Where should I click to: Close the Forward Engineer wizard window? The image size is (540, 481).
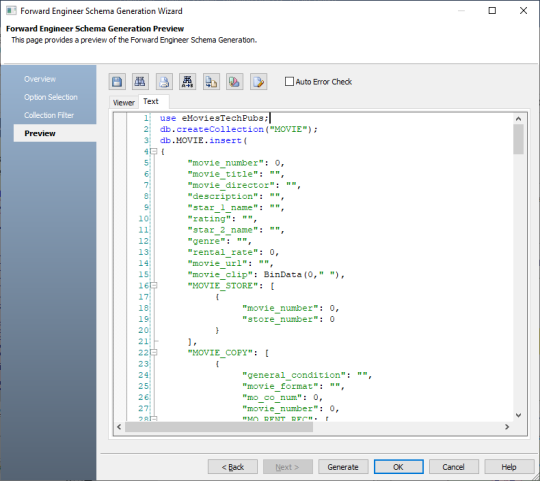point(523,11)
